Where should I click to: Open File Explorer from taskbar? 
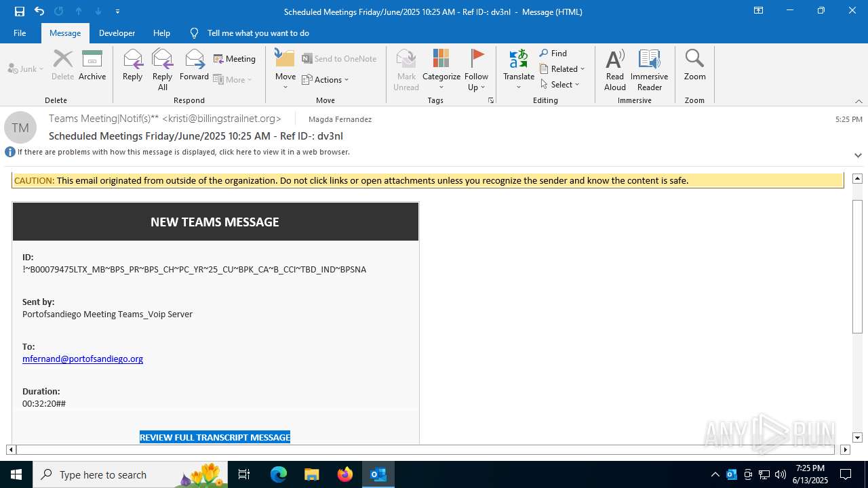[312, 474]
